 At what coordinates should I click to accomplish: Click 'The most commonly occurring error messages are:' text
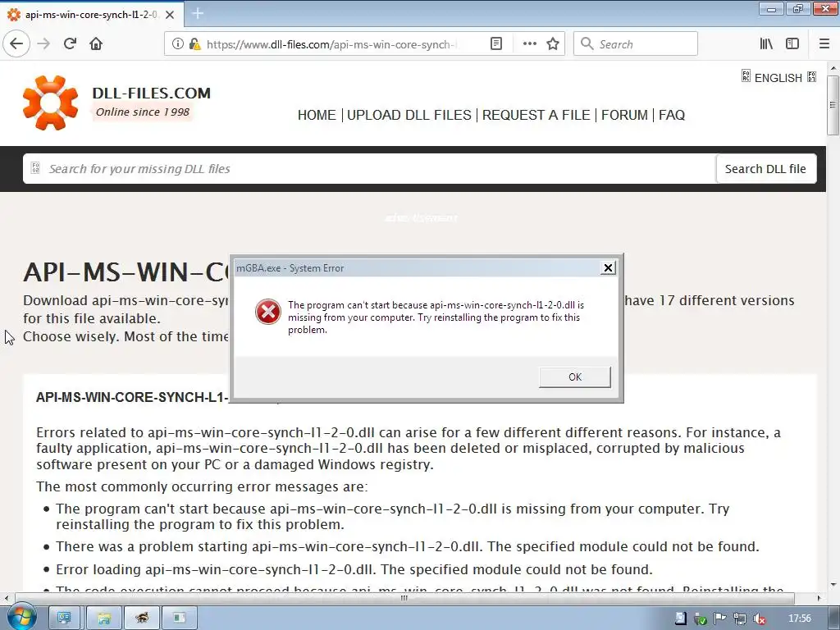(x=202, y=487)
